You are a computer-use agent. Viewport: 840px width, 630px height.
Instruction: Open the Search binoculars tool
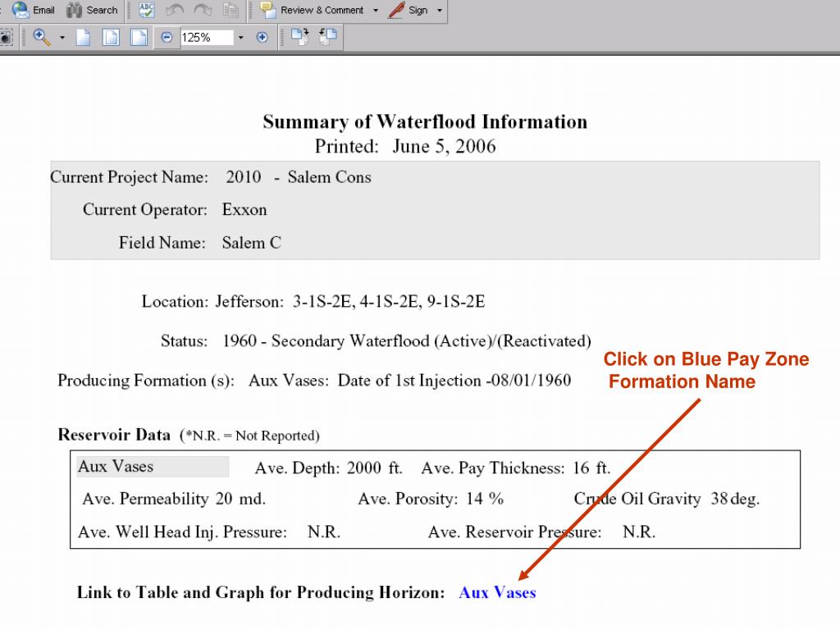(92, 10)
